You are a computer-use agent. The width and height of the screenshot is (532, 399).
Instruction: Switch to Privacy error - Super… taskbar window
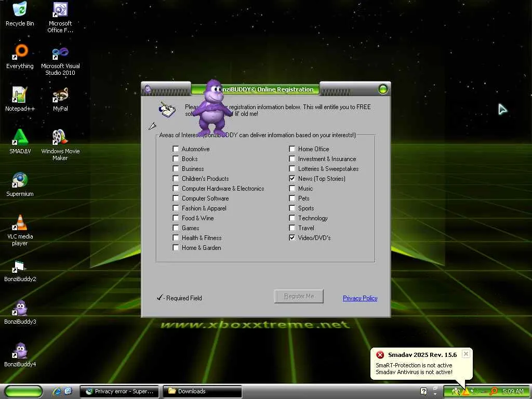(x=120, y=391)
